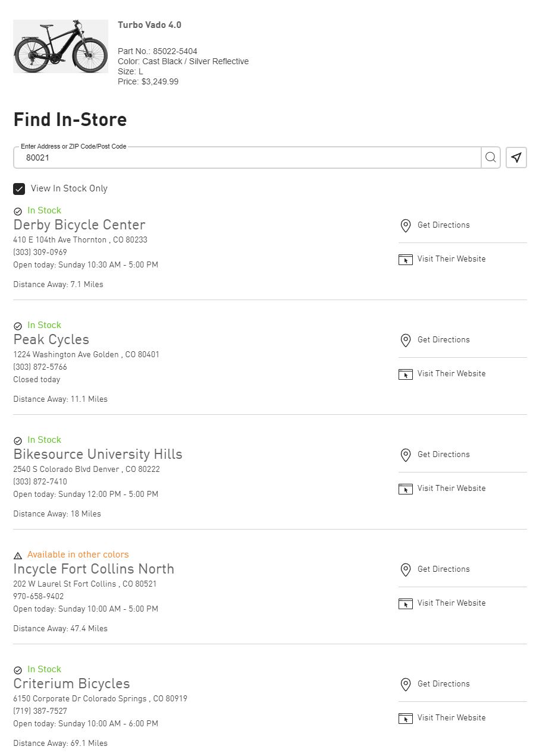Click map pin icon for Criterium Bicycles
This screenshot has width=533, height=756.
click(406, 684)
